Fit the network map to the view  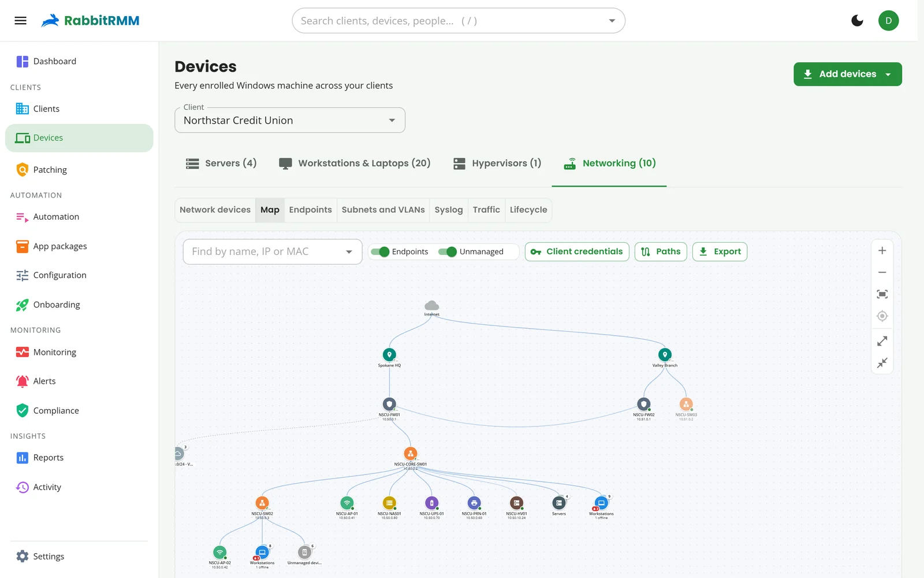coord(882,294)
